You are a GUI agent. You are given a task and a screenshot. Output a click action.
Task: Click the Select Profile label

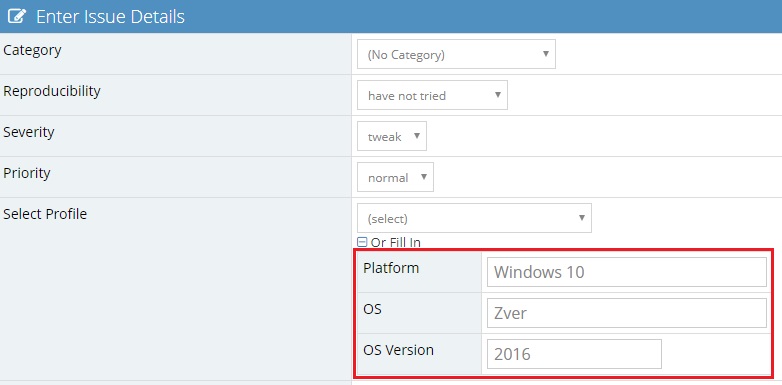tap(45, 214)
